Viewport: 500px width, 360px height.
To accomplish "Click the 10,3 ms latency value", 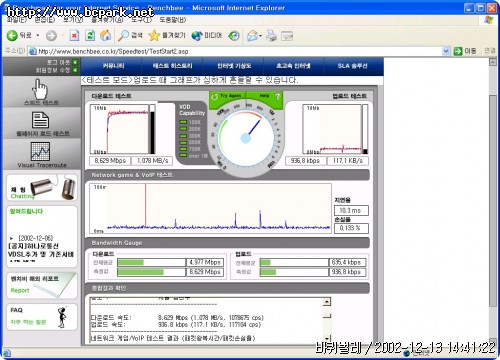I will [351, 211].
